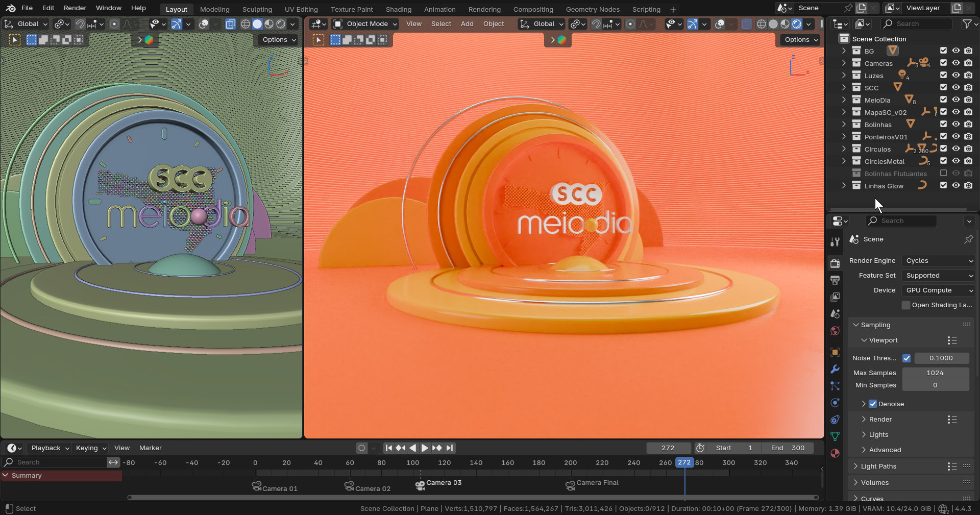
Task: Open the Device GPU Compute dropdown
Action: 938,290
